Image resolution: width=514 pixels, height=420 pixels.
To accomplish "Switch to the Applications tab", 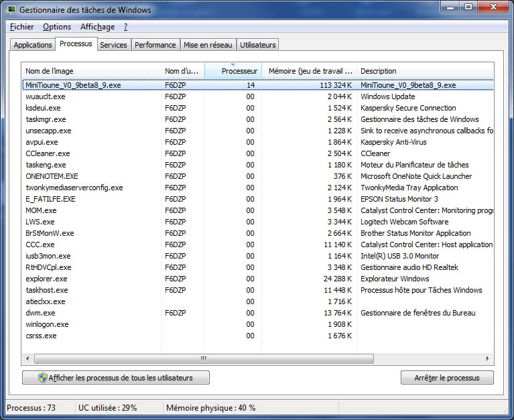I will (33, 45).
